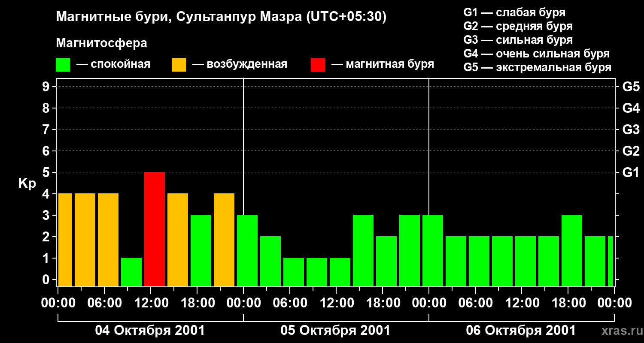Viewport: 644px width, 343px height.
Task: Select the "G2 — средняя буря" legend line
Action: pyautogui.click(x=518, y=26)
